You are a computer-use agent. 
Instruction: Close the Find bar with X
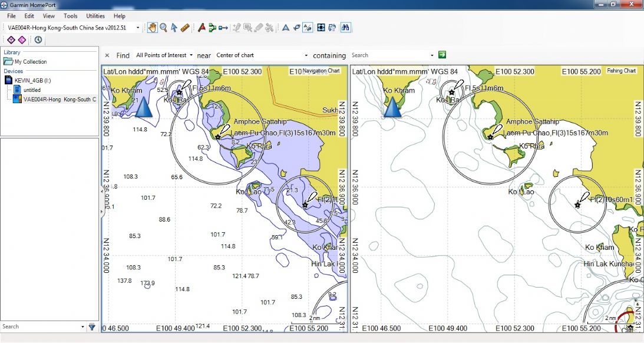point(107,55)
